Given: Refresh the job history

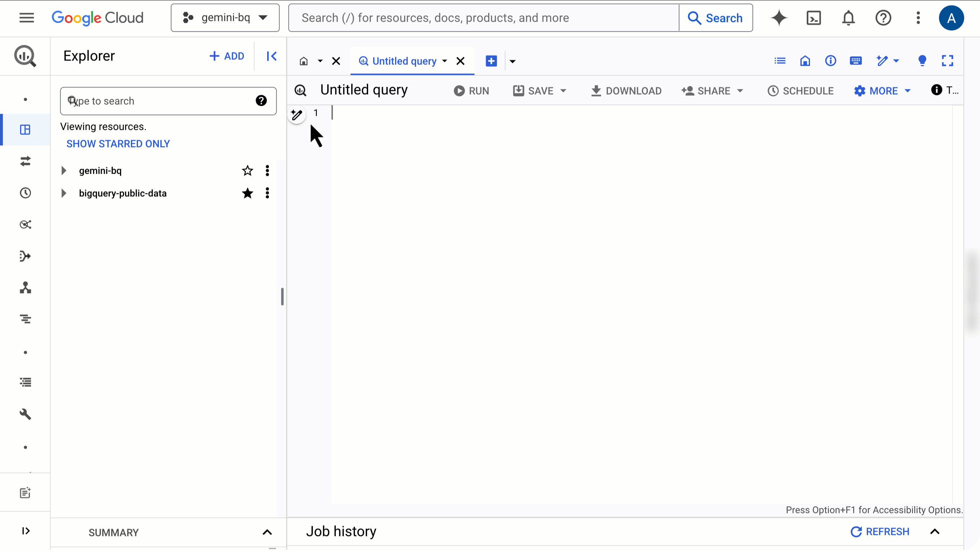Looking at the screenshot, I should [x=880, y=532].
